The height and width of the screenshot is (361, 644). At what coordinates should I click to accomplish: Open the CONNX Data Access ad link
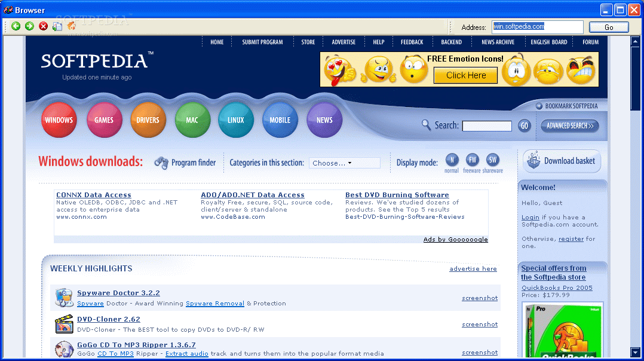pyautogui.click(x=94, y=195)
